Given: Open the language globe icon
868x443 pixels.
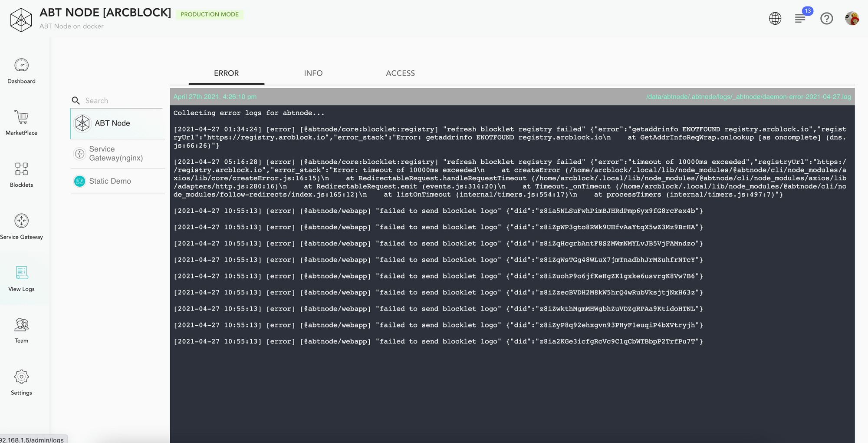Looking at the screenshot, I should [x=775, y=18].
